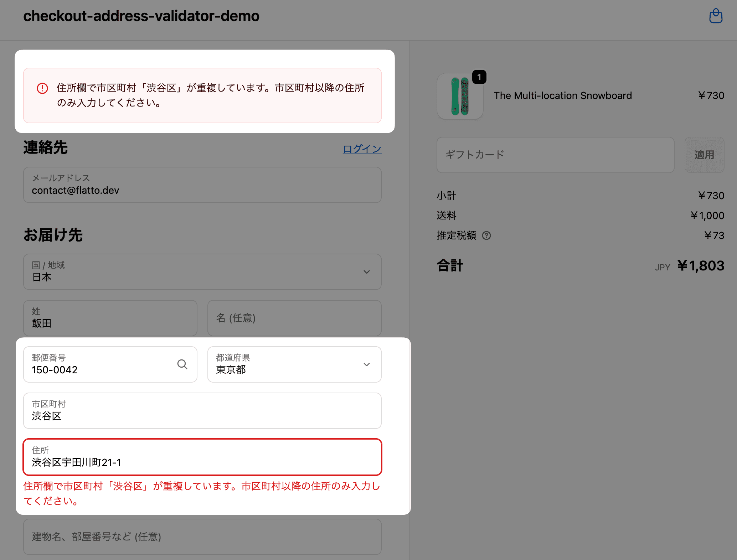
Task: Click the 住所 address field with error
Action: [x=202, y=457]
